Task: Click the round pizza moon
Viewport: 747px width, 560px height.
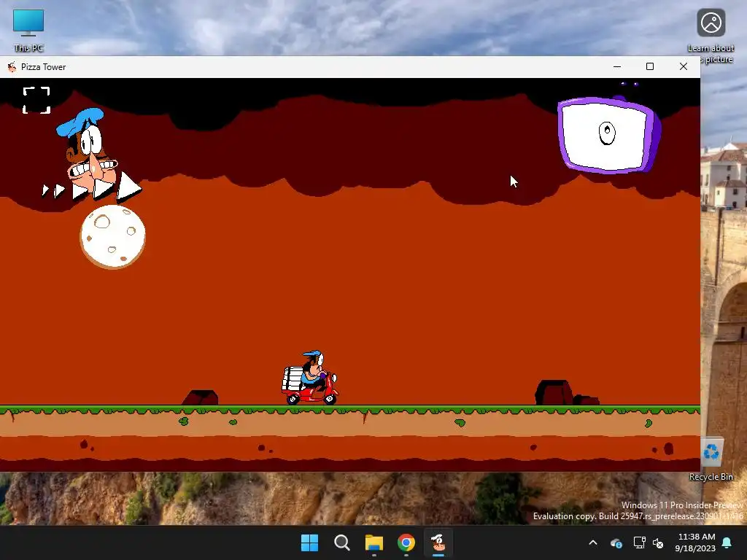Action: click(113, 237)
